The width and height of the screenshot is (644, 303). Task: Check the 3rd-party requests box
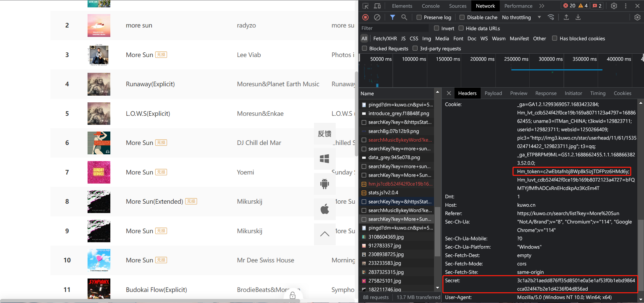coord(415,48)
